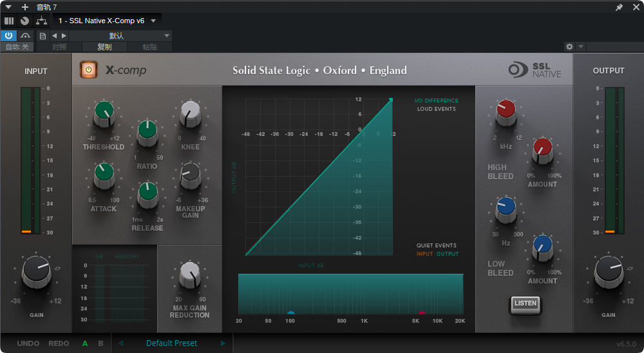Screen dimensions: 644x353
Task: Click the teal OUTPUT legend label
Action: coord(448,254)
